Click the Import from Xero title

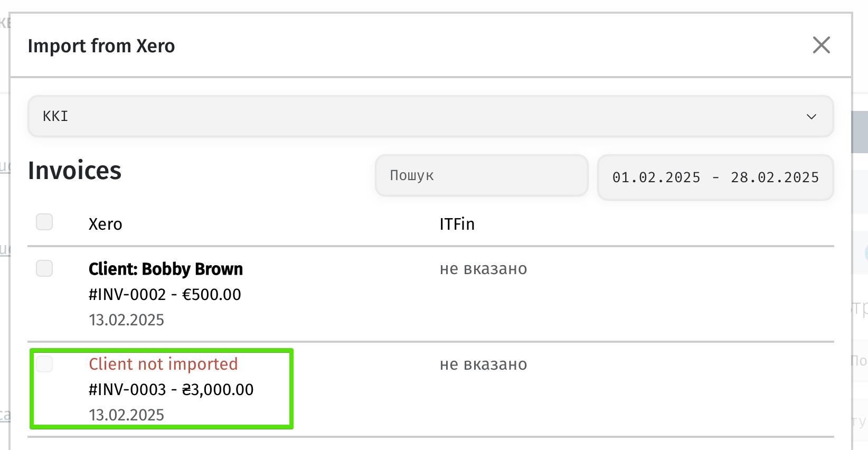coord(101,46)
